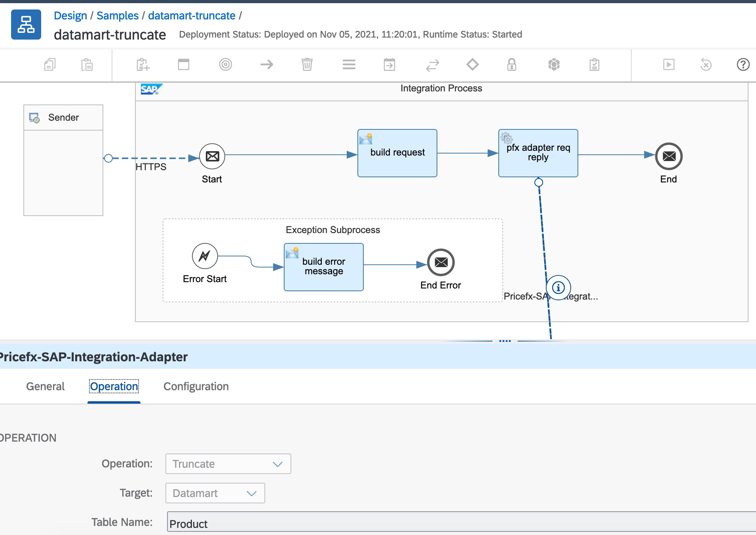Click the help question mark icon
This screenshot has height=535, width=756.
tap(743, 65)
